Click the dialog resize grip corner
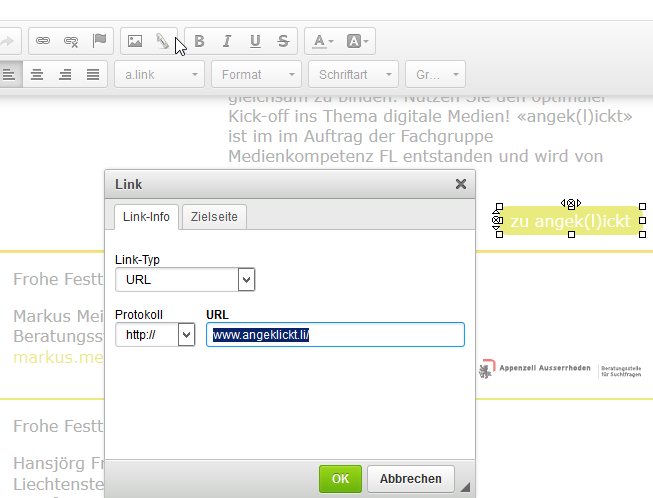The height and width of the screenshot is (498, 653). pos(465,486)
